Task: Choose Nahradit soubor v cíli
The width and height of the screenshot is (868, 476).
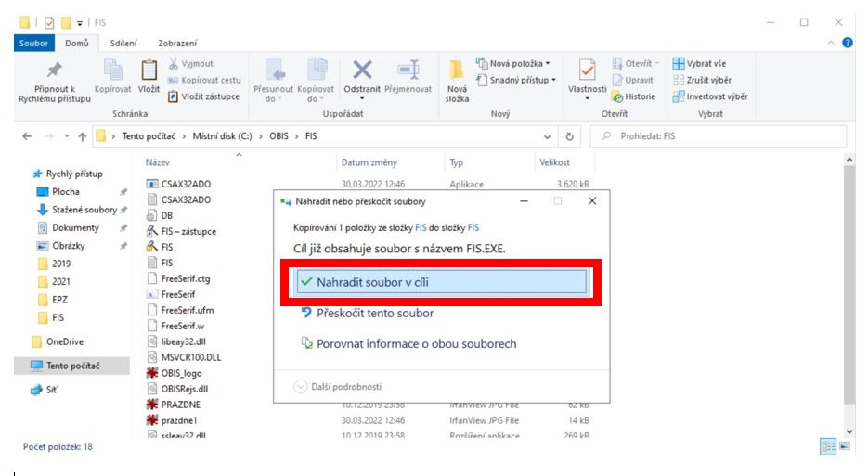Action: 440,281
